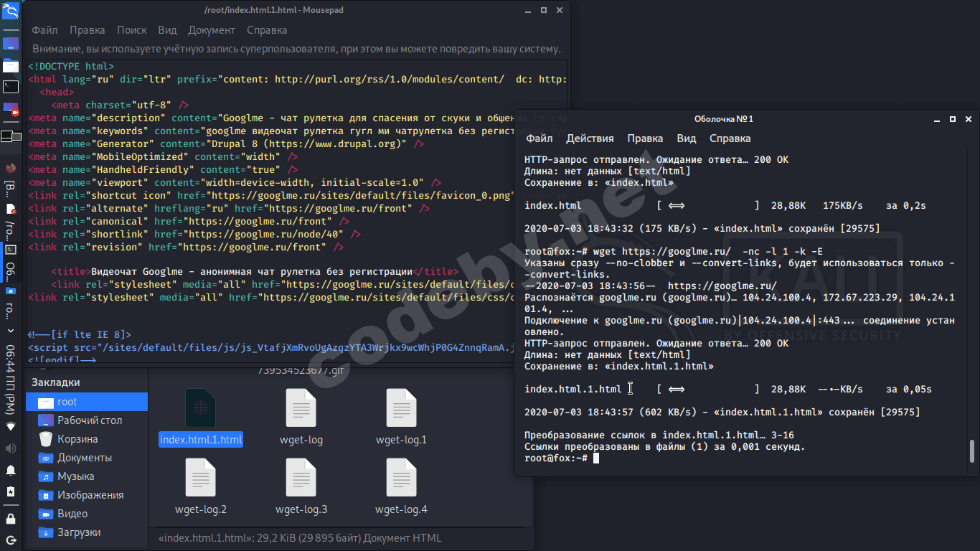Click the log out icon in the panel
Image resolution: width=980 pixels, height=551 pixels.
tap(11, 540)
